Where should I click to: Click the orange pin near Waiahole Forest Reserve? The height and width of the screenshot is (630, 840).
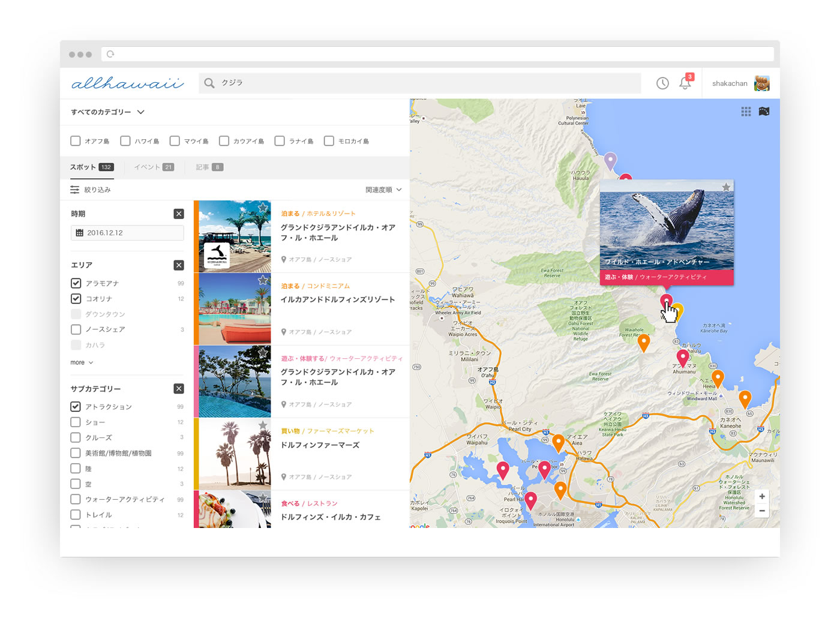pyautogui.click(x=644, y=342)
